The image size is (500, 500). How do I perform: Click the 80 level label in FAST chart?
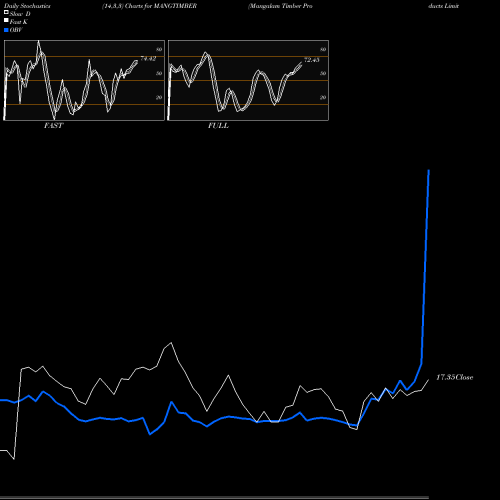(159, 49)
